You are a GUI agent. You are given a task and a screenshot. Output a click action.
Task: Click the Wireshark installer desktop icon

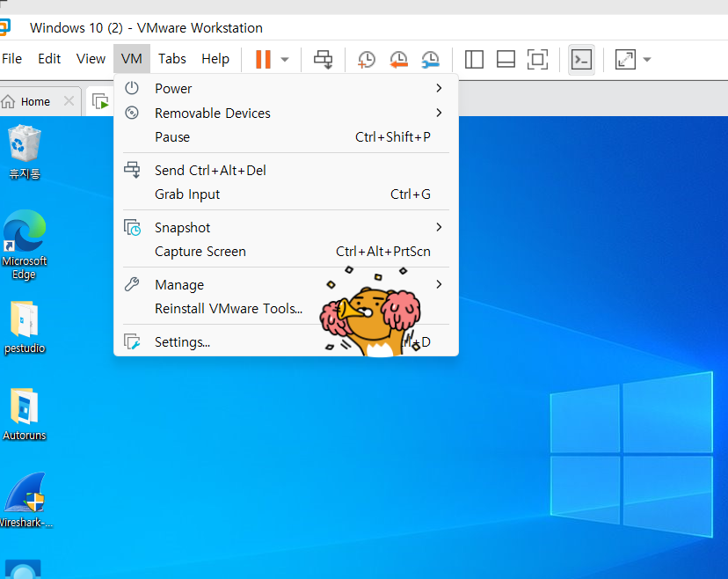click(x=25, y=500)
